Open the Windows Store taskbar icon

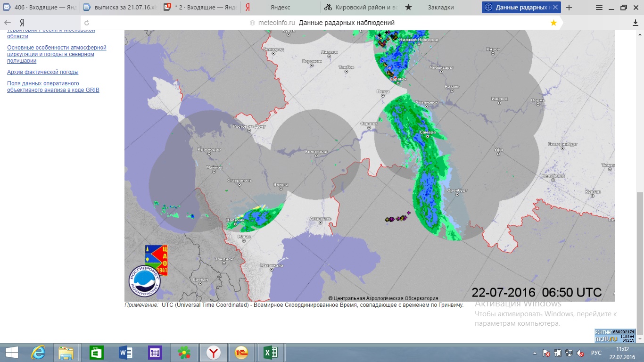tap(96, 353)
